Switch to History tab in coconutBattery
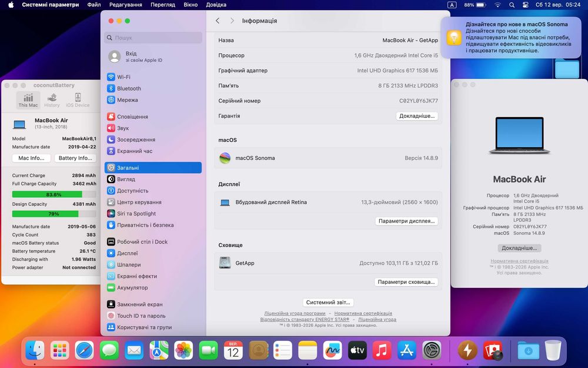 52,101
